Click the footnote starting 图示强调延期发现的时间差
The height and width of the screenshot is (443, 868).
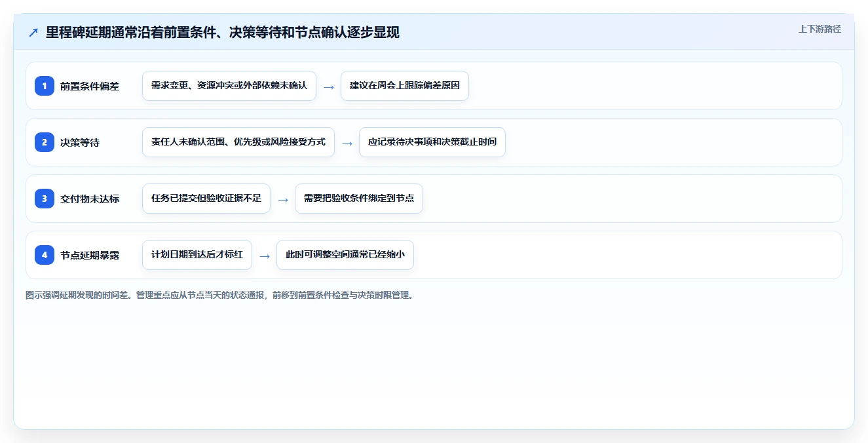click(x=220, y=295)
